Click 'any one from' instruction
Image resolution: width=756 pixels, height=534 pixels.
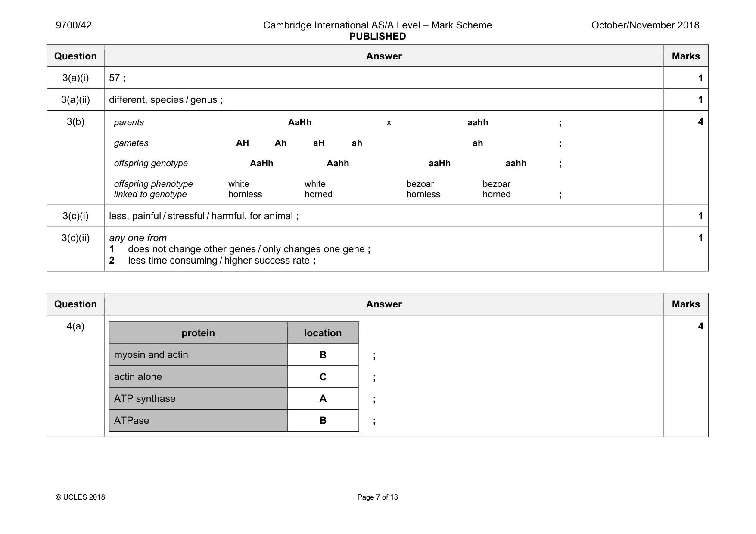[138, 238]
